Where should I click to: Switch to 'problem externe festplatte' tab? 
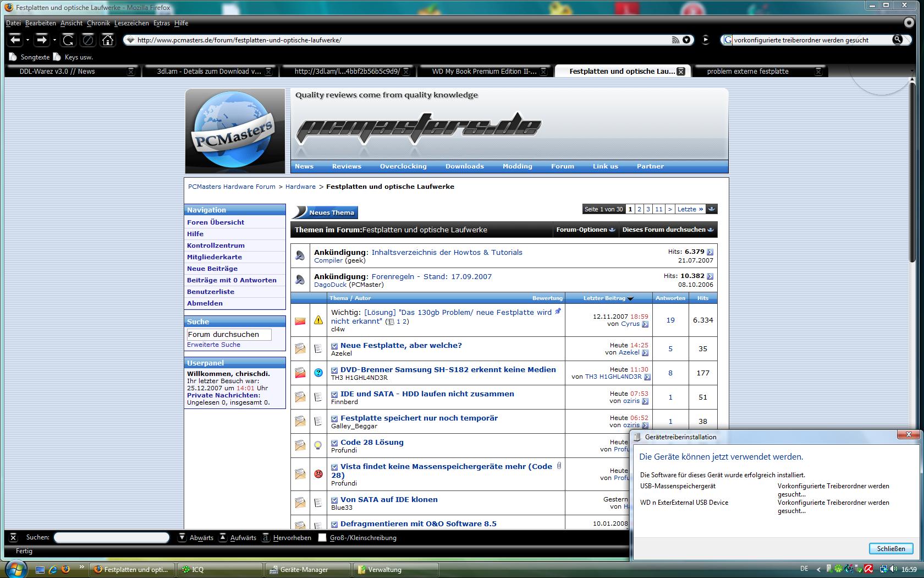(759, 71)
